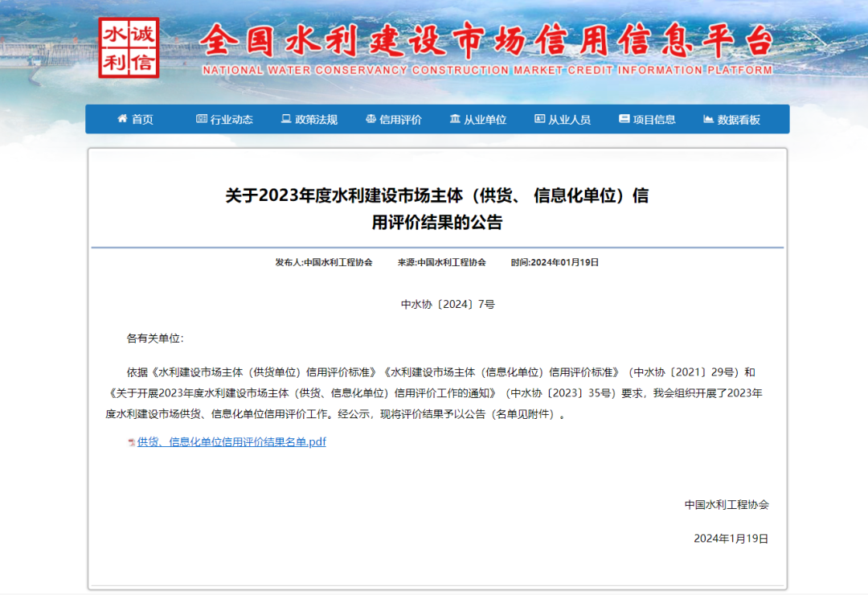Viewport: 868px width, 595px height.
Task: Click the project card icon beside 项目信息
Action: point(624,118)
